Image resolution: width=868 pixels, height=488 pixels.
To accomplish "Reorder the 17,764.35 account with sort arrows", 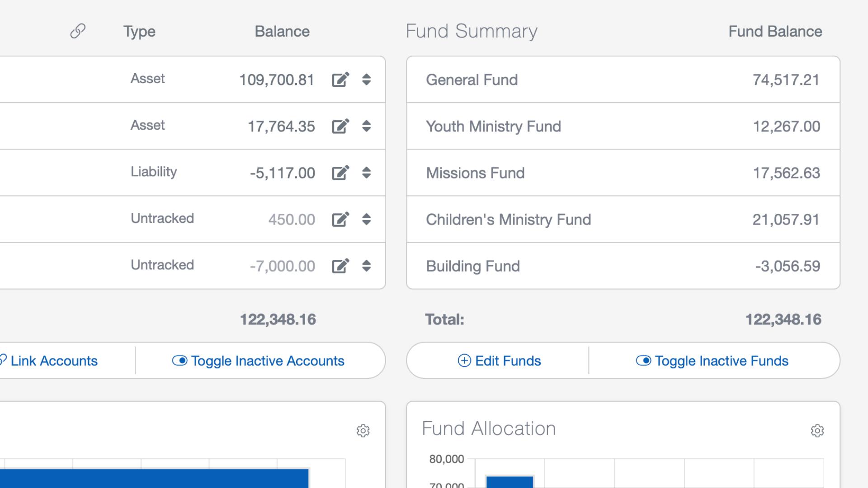I will pos(367,126).
